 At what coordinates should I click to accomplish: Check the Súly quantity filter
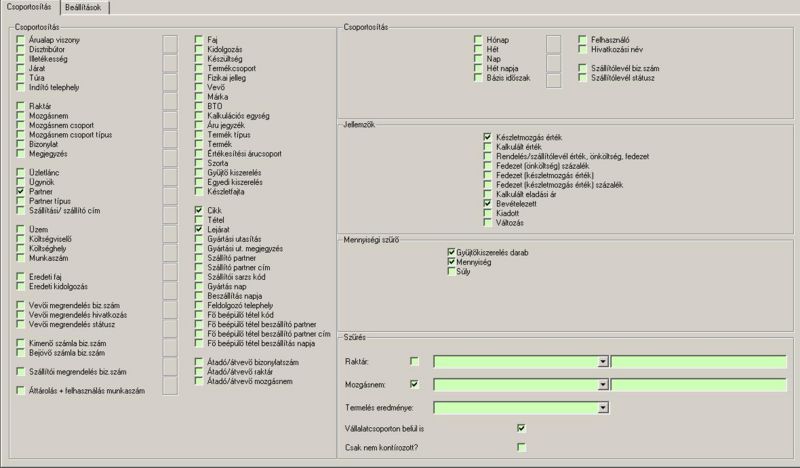pos(452,271)
